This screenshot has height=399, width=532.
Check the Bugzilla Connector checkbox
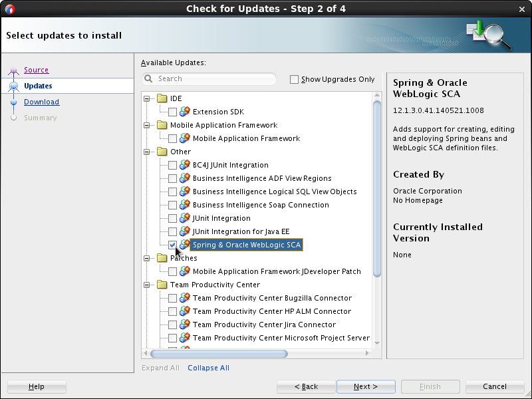pos(172,298)
